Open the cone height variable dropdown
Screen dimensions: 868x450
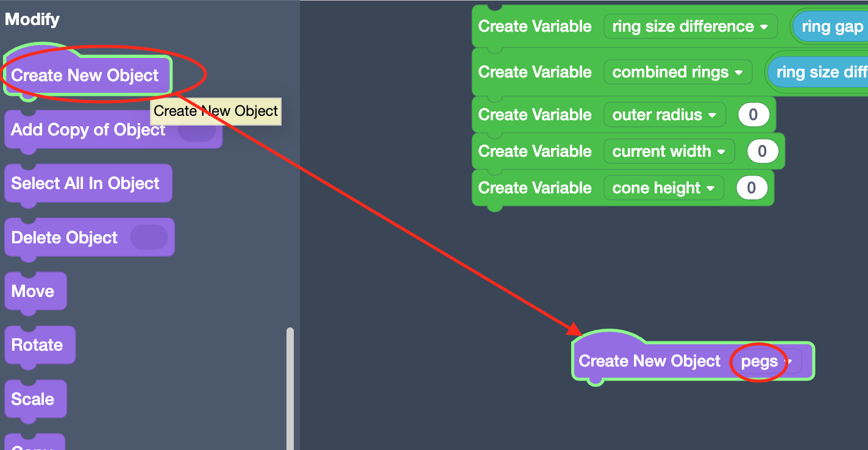663,188
